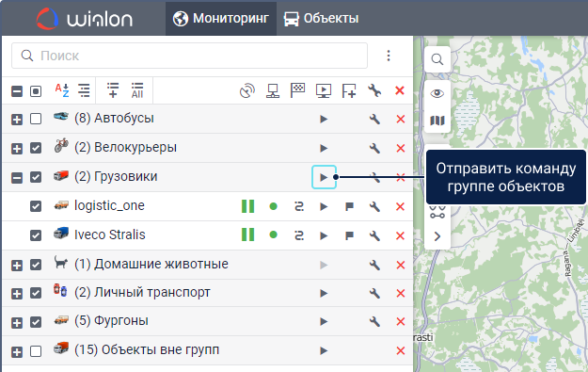
Task: Collapse the Грузовики group
Action: click(x=17, y=178)
